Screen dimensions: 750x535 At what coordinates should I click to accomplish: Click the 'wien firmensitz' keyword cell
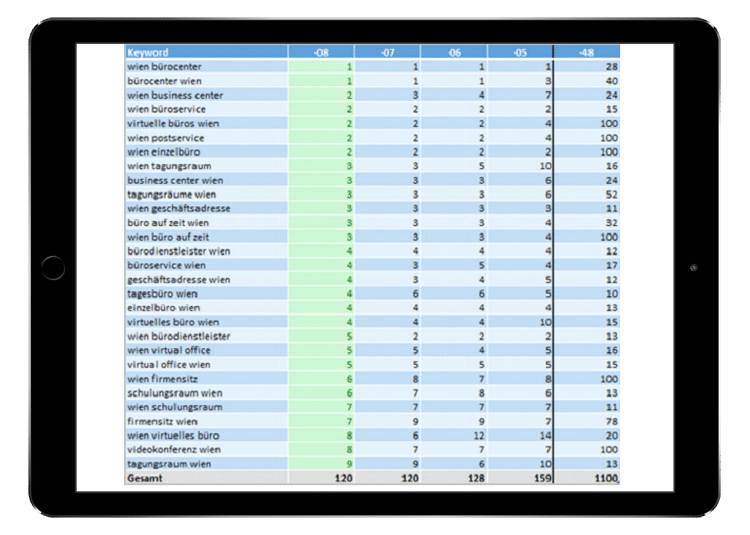(205, 379)
